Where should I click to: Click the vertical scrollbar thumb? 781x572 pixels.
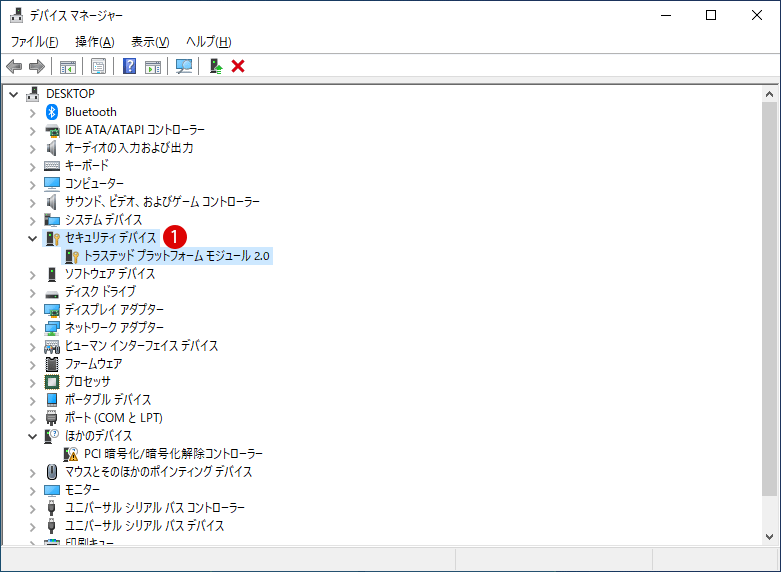[x=770, y=299]
